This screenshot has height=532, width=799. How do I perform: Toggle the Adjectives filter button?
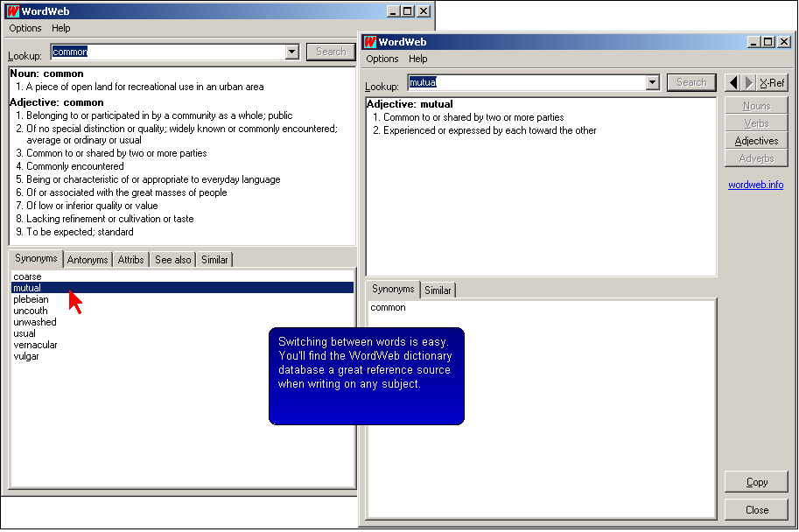(x=756, y=141)
